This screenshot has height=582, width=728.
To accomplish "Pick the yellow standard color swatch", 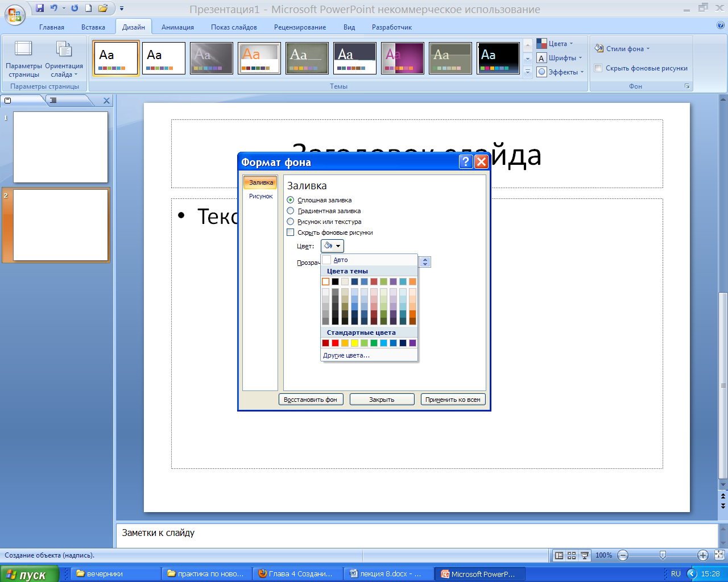I will click(354, 343).
